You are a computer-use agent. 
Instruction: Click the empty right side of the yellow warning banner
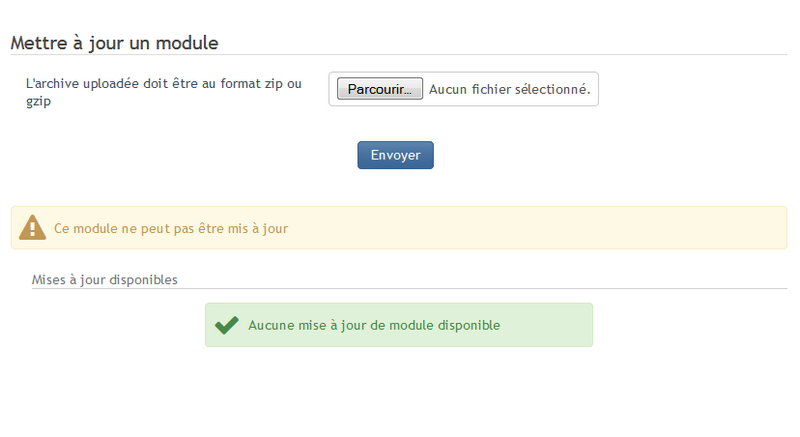point(600,228)
